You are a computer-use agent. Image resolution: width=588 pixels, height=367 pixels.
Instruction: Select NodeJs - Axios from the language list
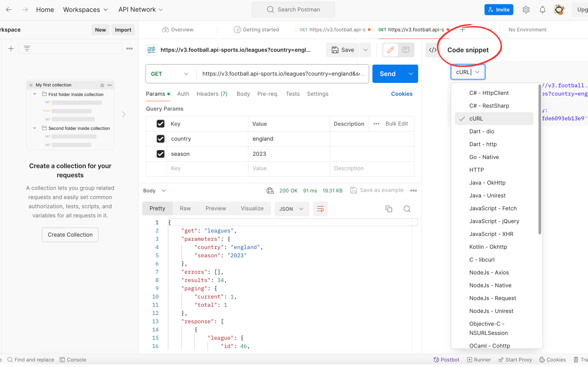tap(489, 273)
